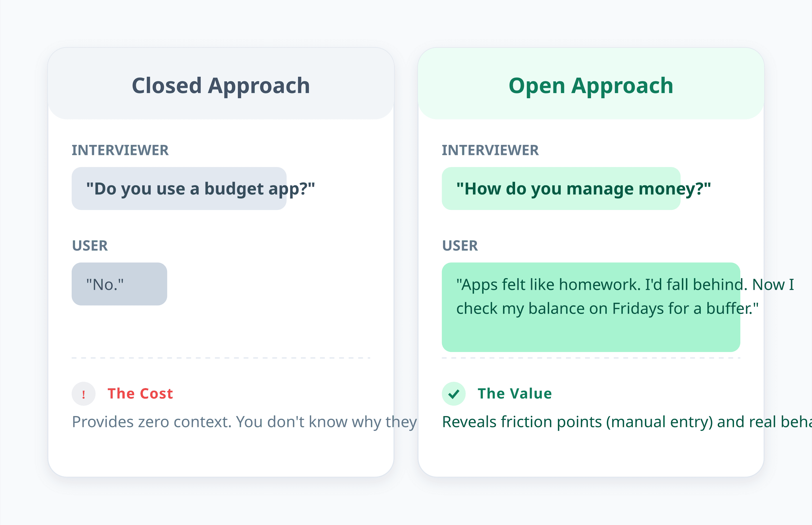Click the INTERVIEWER label in Open Approach card

(490, 150)
